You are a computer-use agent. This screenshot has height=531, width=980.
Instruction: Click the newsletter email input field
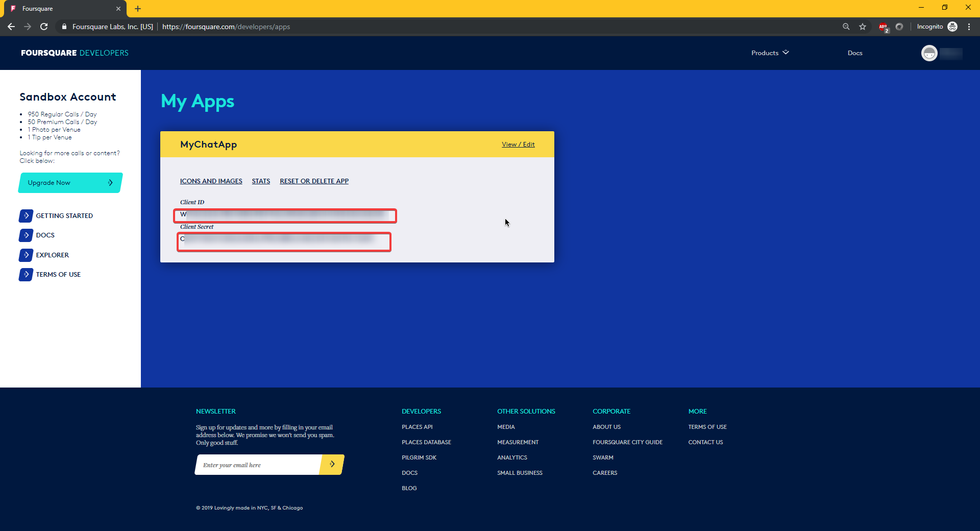[x=258, y=465]
